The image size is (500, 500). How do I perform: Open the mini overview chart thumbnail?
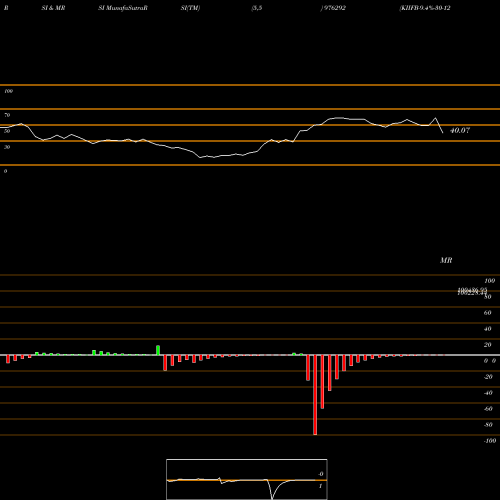coord(247,479)
